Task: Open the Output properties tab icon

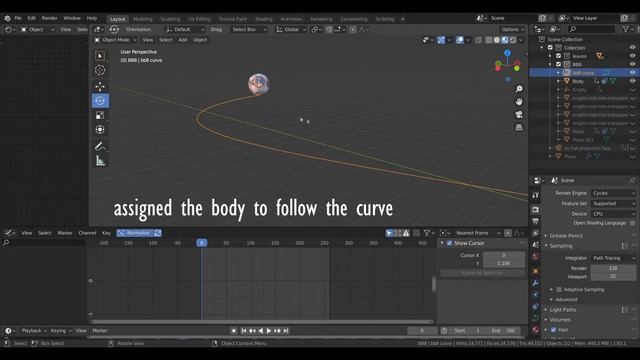Action: (x=536, y=221)
